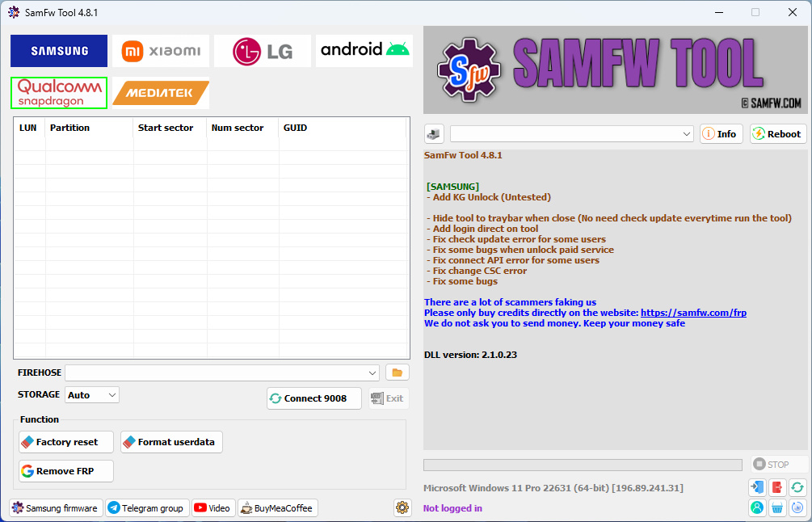Click 'Add login direct on tool' line
Viewport: 812px width, 522px height.
[x=482, y=229]
